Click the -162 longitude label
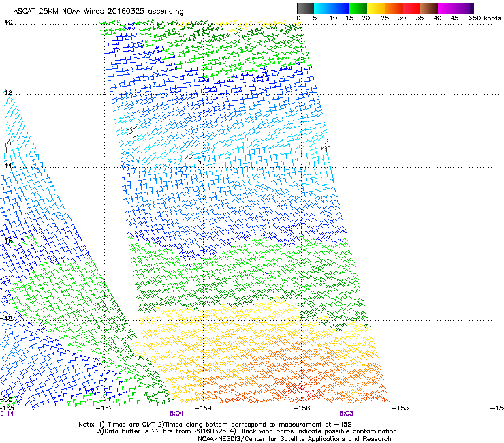Image resolution: width=504 pixels, height=443 pixels. pyautogui.click(x=104, y=408)
